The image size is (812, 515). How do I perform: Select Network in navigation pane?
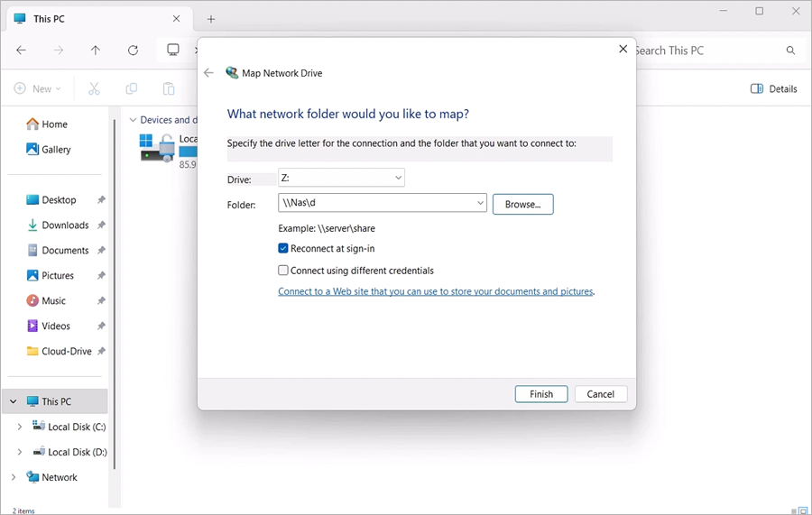[51, 477]
